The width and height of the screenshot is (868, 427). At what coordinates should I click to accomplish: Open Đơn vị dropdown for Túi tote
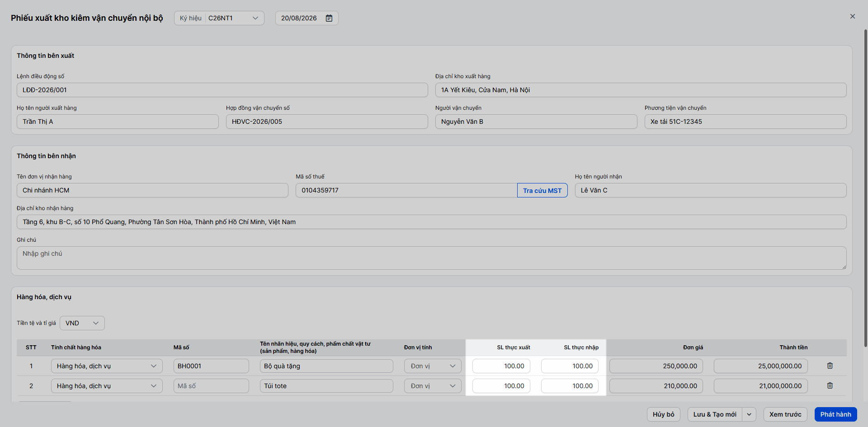click(x=433, y=386)
